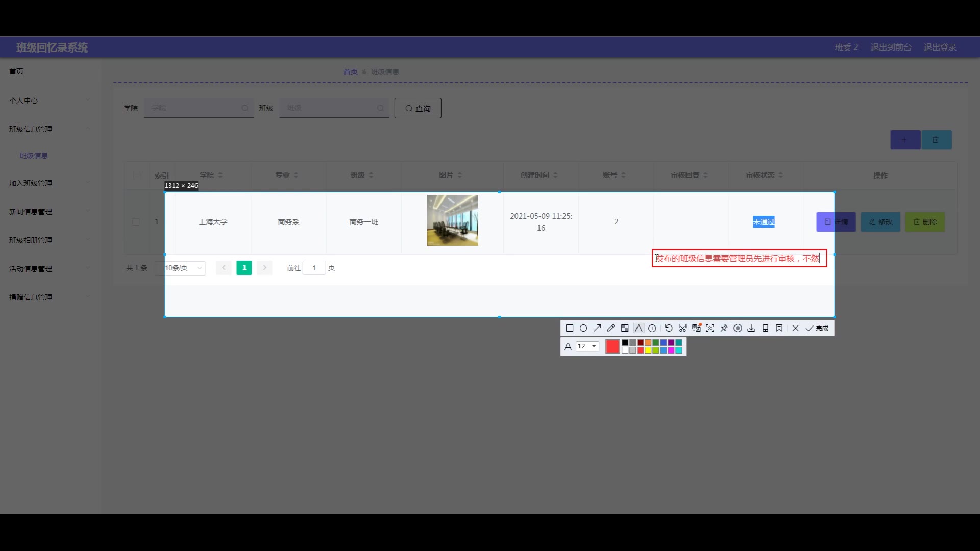Activate the mosaic blur tool
980x551 pixels.
625,328
